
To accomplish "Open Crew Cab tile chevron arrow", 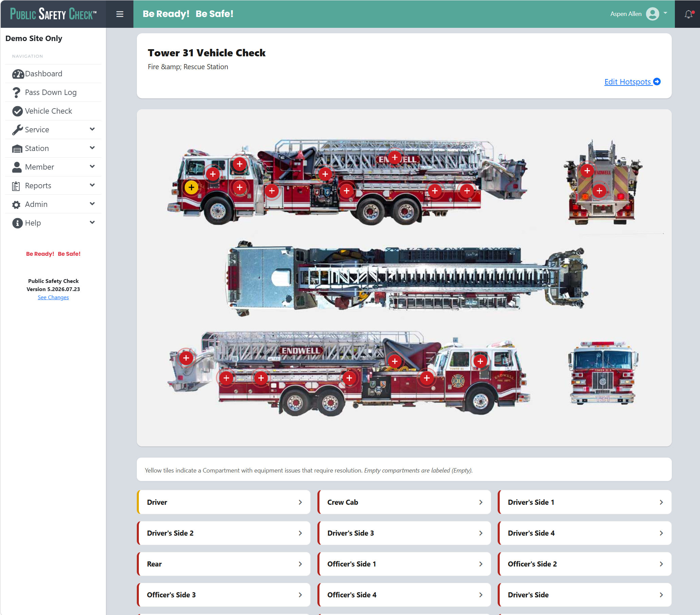I will click(480, 502).
